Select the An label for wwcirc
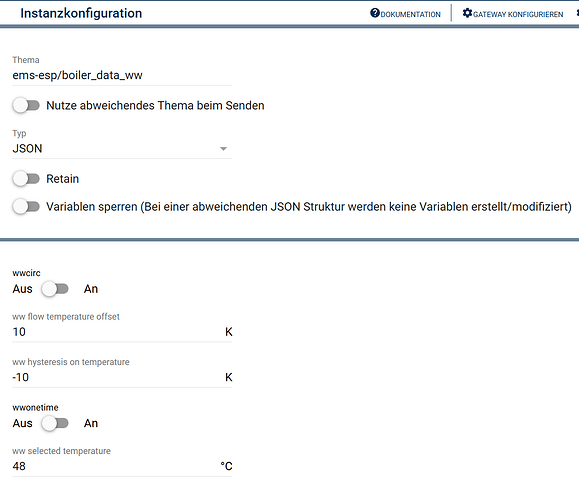Viewport: 579px width, 500px height. [91, 289]
